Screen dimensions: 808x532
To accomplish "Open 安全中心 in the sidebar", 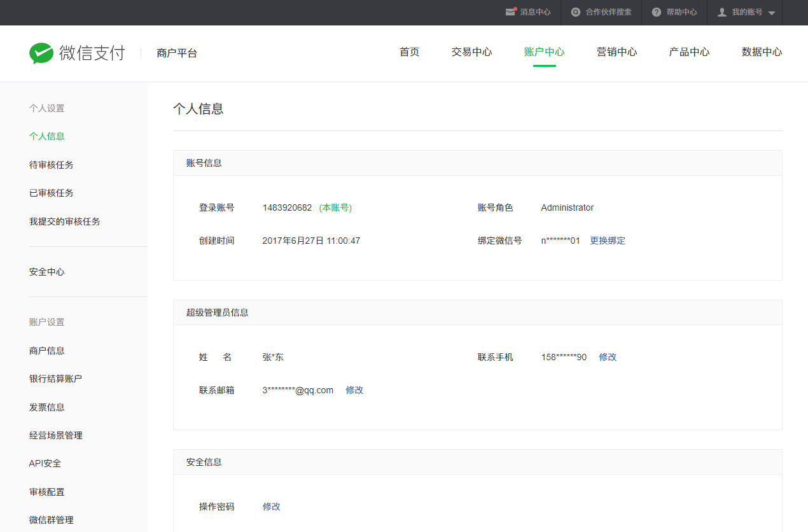I will click(x=47, y=272).
